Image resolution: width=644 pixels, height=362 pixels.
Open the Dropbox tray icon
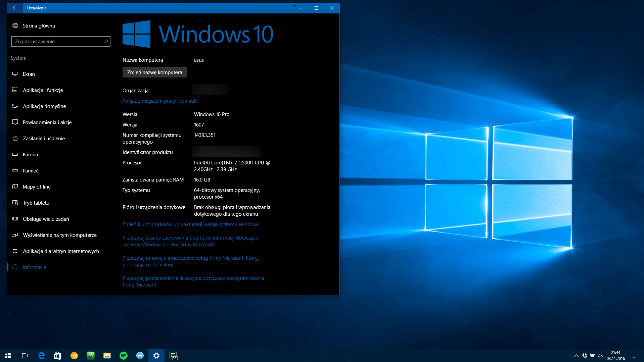coord(585,356)
